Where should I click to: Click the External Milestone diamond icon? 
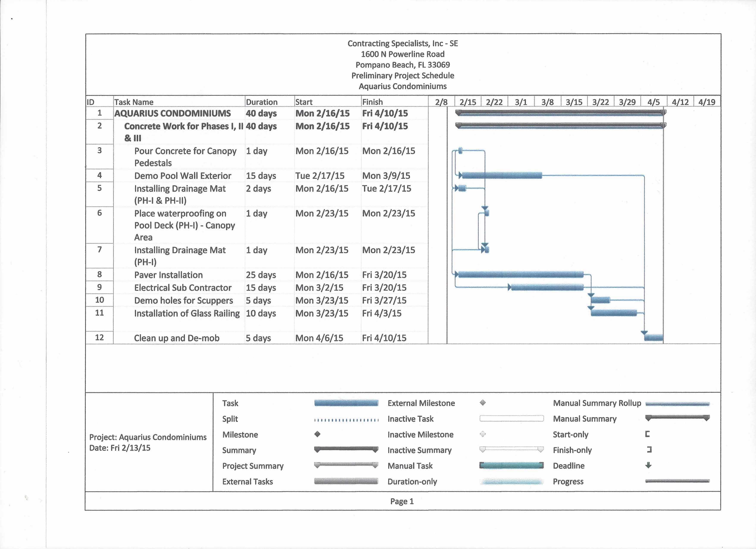[482, 403]
